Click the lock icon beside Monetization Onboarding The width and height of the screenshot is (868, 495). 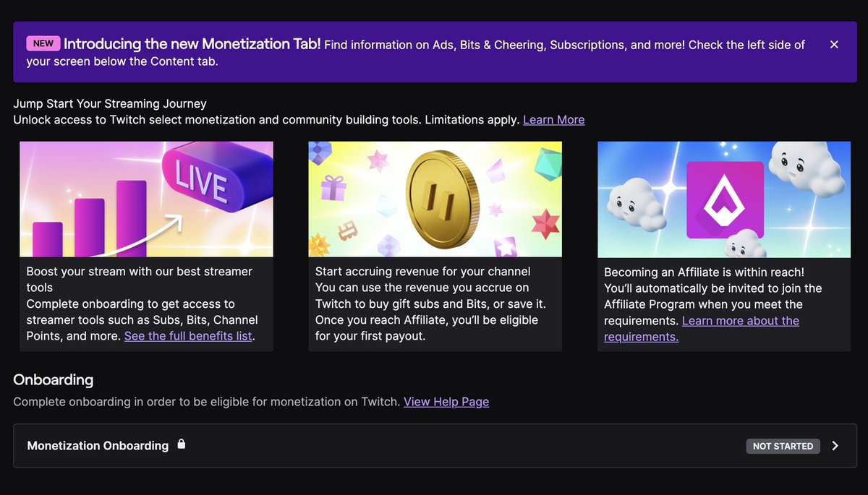[182, 444]
